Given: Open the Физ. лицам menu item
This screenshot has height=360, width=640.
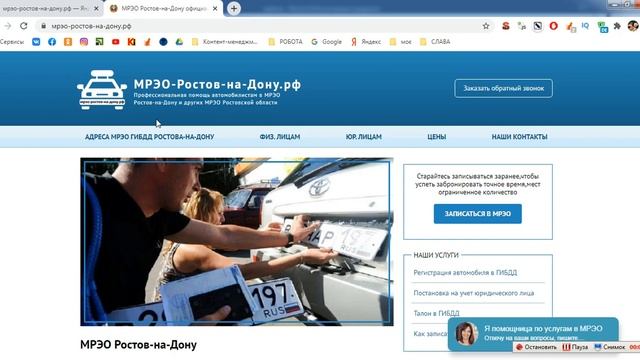Looking at the screenshot, I should tap(280, 137).
